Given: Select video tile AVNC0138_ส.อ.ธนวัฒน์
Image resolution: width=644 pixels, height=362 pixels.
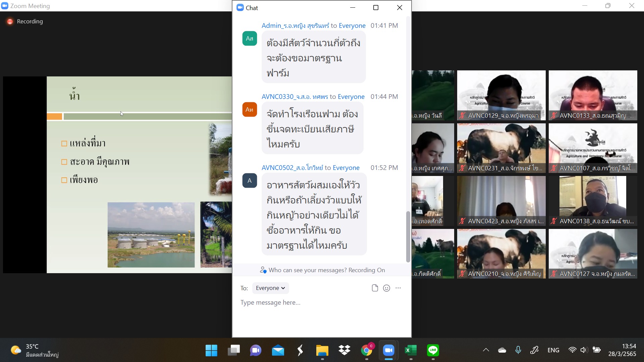Looking at the screenshot, I should (x=593, y=201).
